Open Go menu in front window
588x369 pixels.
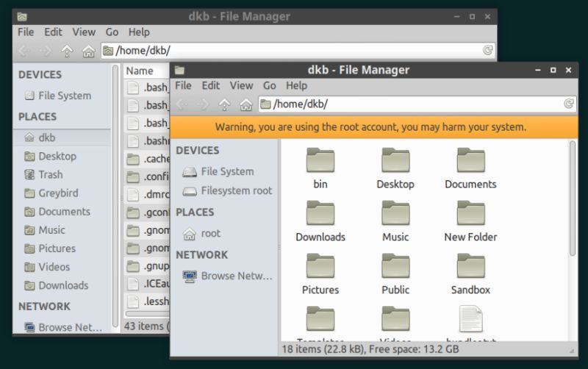(x=270, y=85)
